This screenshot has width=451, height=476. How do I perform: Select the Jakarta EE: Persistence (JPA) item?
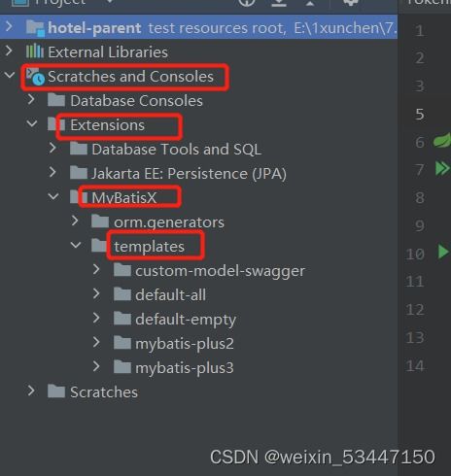click(x=189, y=174)
